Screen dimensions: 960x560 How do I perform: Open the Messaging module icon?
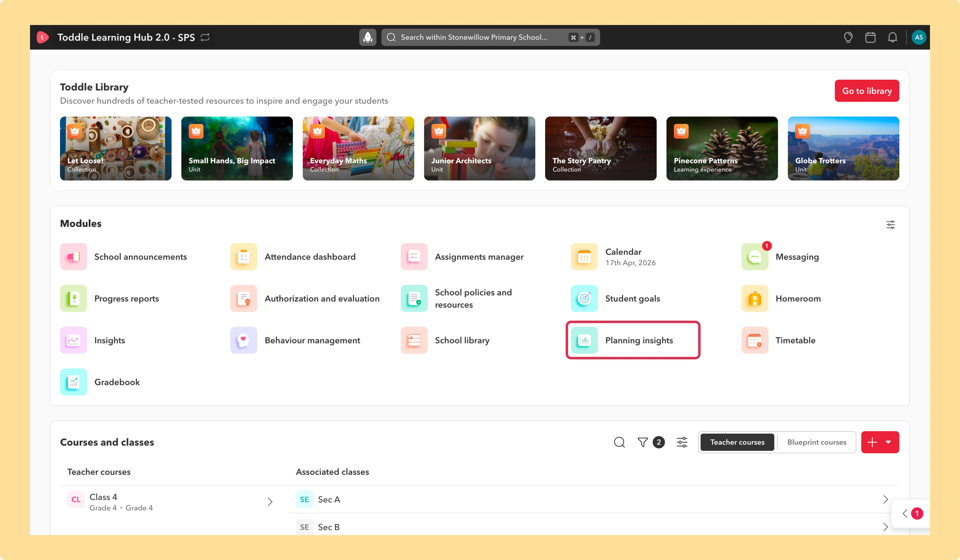click(755, 257)
